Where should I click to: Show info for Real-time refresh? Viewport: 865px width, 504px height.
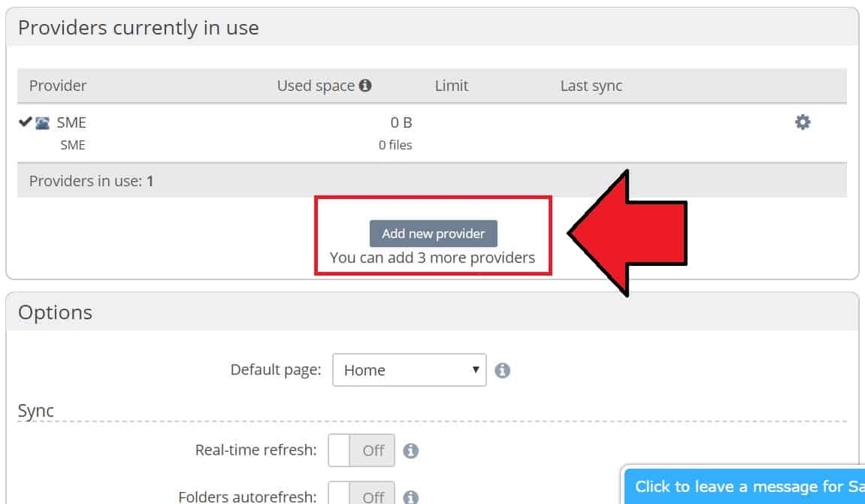(x=410, y=451)
